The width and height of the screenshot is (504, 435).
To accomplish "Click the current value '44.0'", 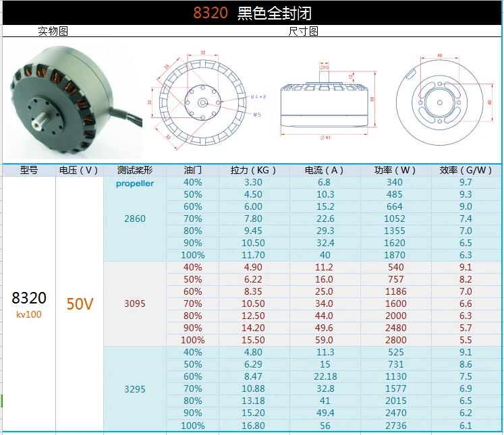I will click(x=324, y=316).
